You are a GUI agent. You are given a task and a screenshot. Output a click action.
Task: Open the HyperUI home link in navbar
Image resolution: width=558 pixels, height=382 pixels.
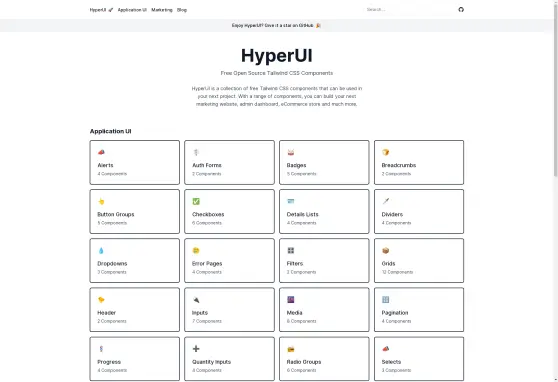101,10
